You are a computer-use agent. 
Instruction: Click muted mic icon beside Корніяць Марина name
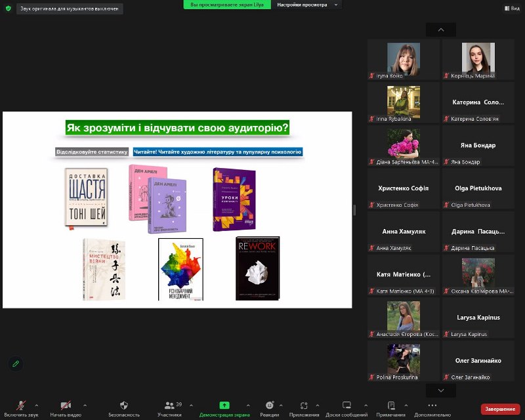pyautogui.click(x=446, y=75)
